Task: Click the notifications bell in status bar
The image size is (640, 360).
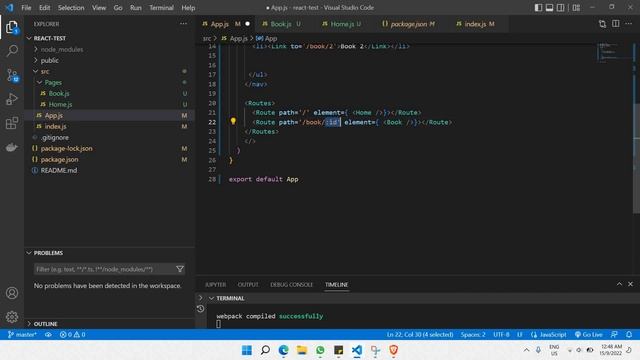Action: (629, 334)
